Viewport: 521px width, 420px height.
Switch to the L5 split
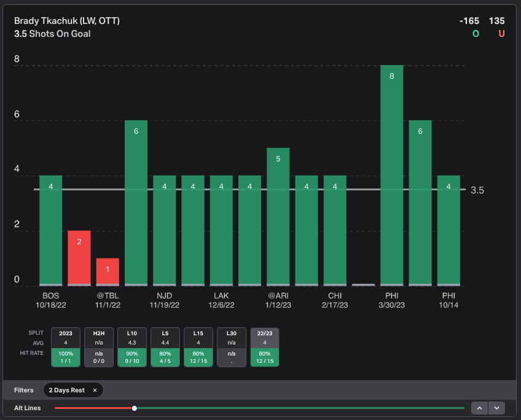165,347
